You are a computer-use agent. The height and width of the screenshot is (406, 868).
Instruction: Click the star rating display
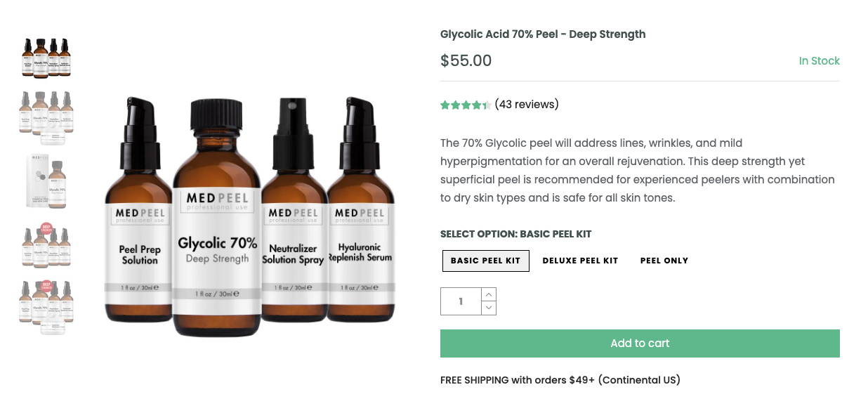tap(466, 104)
